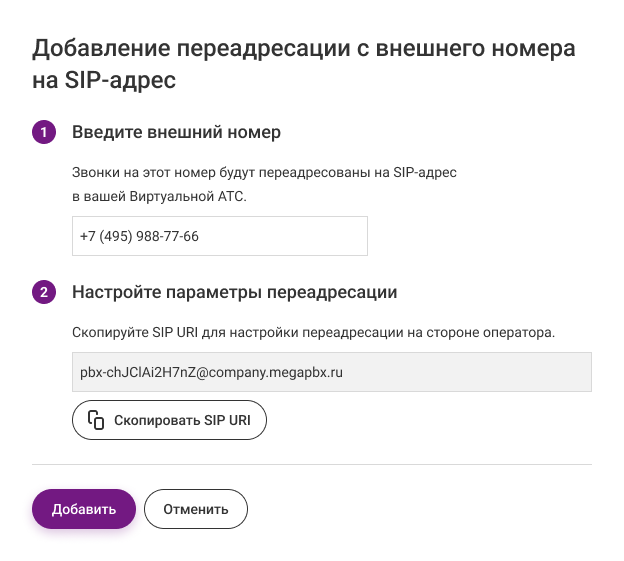Dismiss the form via "Отменить"
Screen dimensions: 624x561
point(196,509)
